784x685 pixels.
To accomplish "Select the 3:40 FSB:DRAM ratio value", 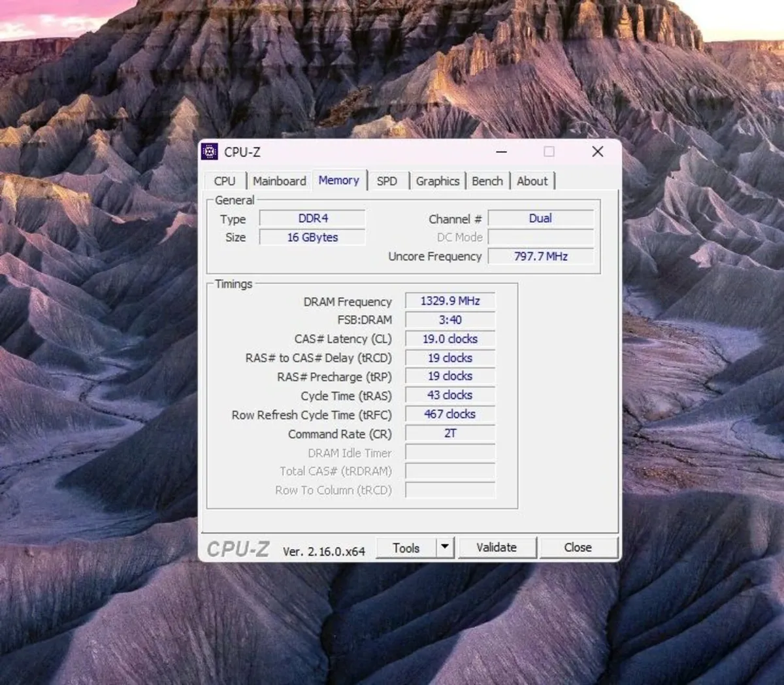I will pos(450,320).
